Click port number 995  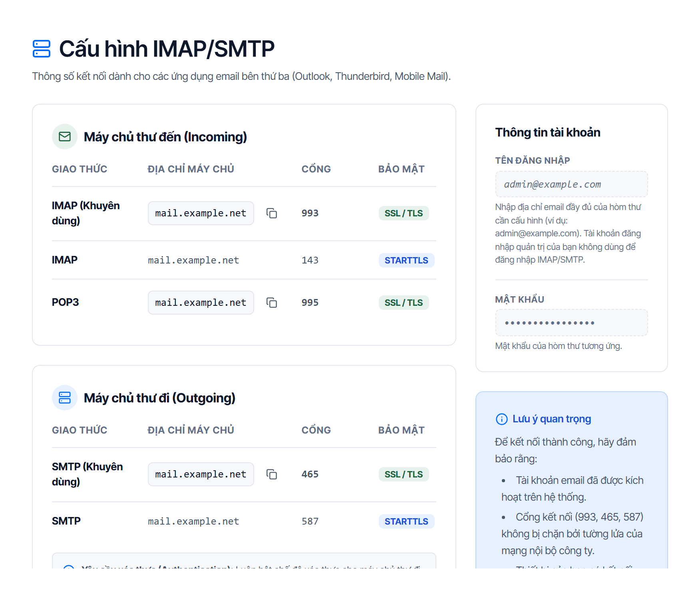310,303
